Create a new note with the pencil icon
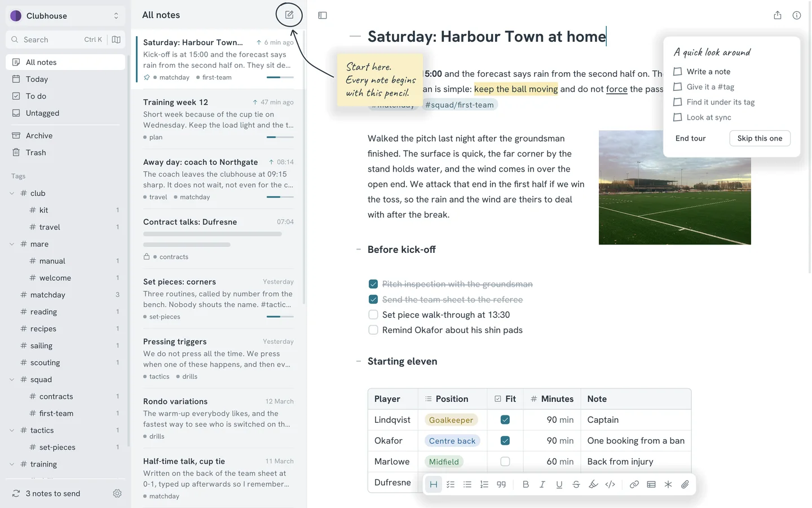Viewport: 812px width, 508px height. tap(289, 15)
